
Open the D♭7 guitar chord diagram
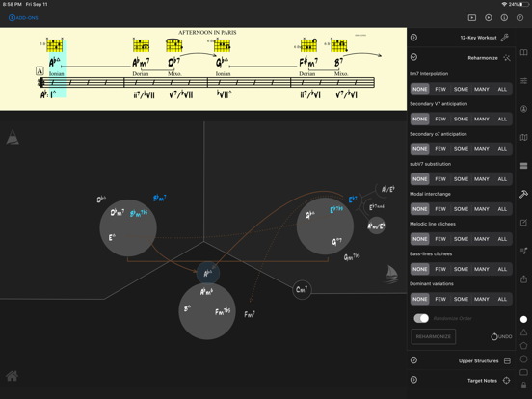pos(174,45)
